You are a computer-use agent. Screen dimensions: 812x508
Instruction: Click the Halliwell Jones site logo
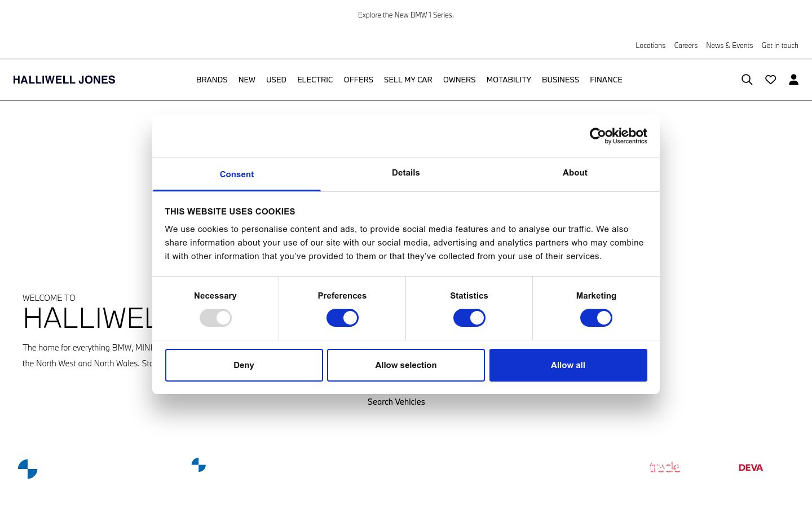tap(64, 80)
